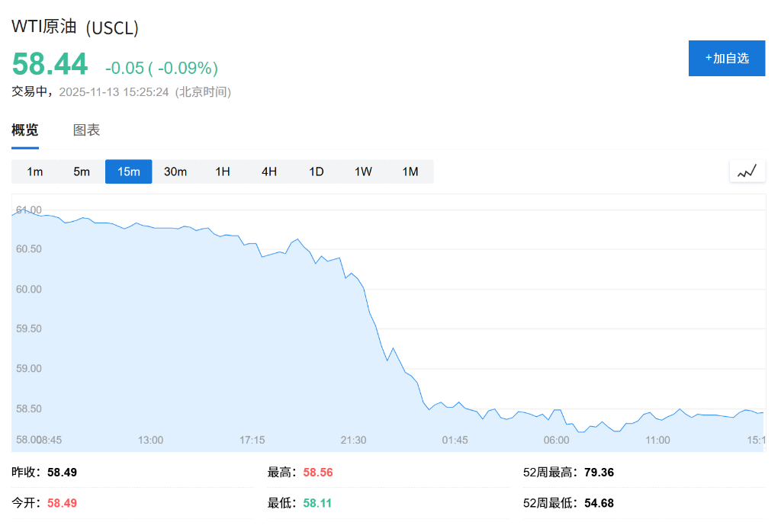The width and height of the screenshot is (781, 532).
Task: Click the 加自选 watchlist button
Action: coord(726,58)
